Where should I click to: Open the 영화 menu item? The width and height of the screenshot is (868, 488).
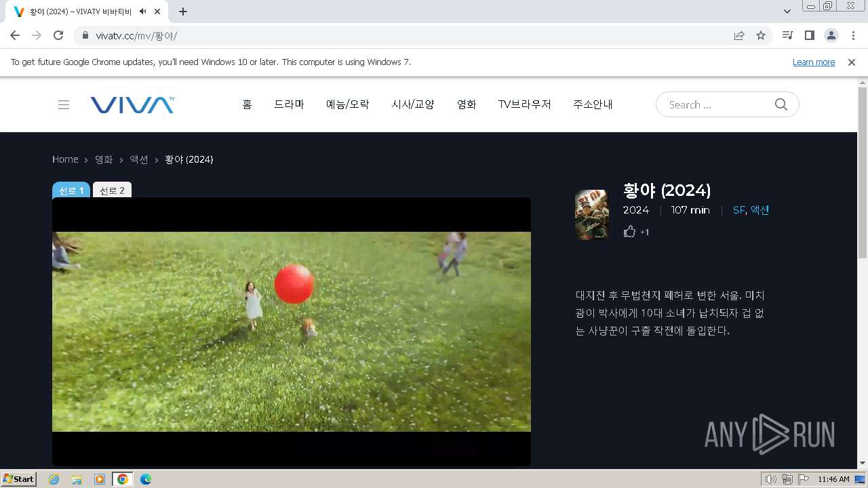pyautogui.click(x=467, y=104)
